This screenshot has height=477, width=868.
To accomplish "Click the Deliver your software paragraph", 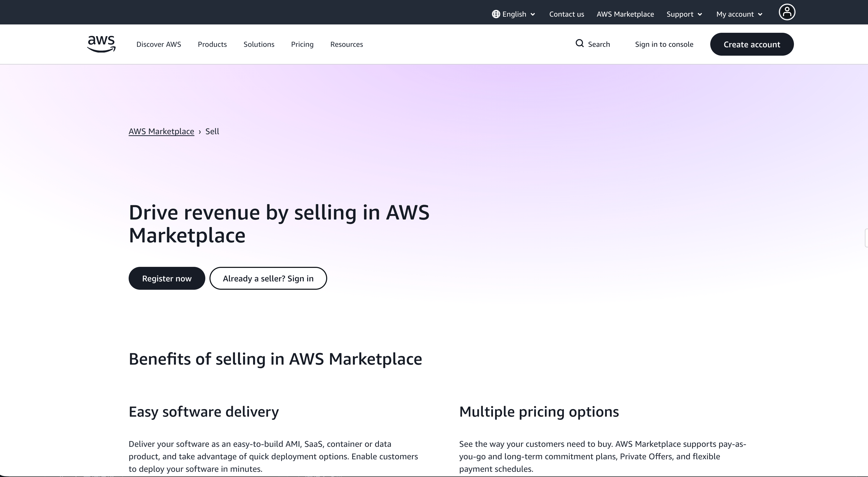I will [273, 456].
